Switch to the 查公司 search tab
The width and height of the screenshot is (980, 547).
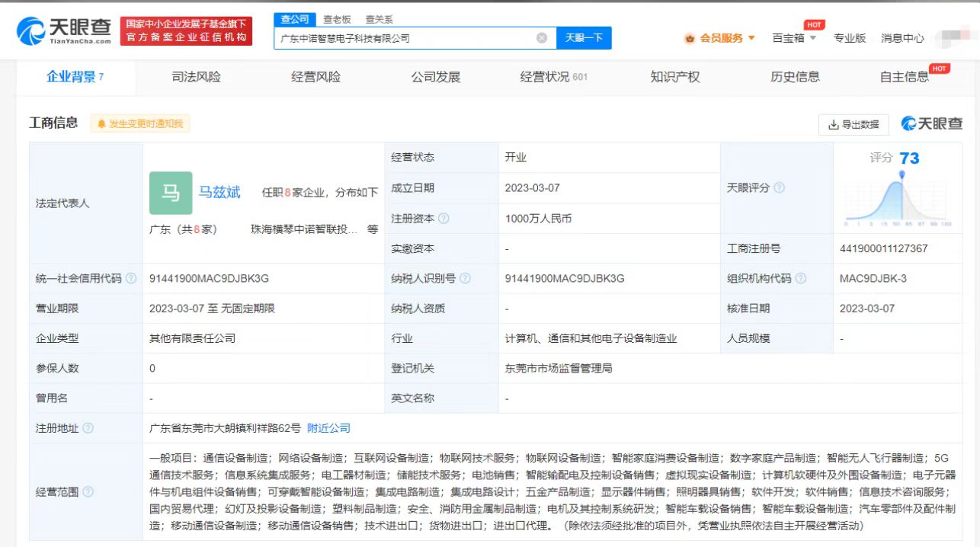(295, 20)
